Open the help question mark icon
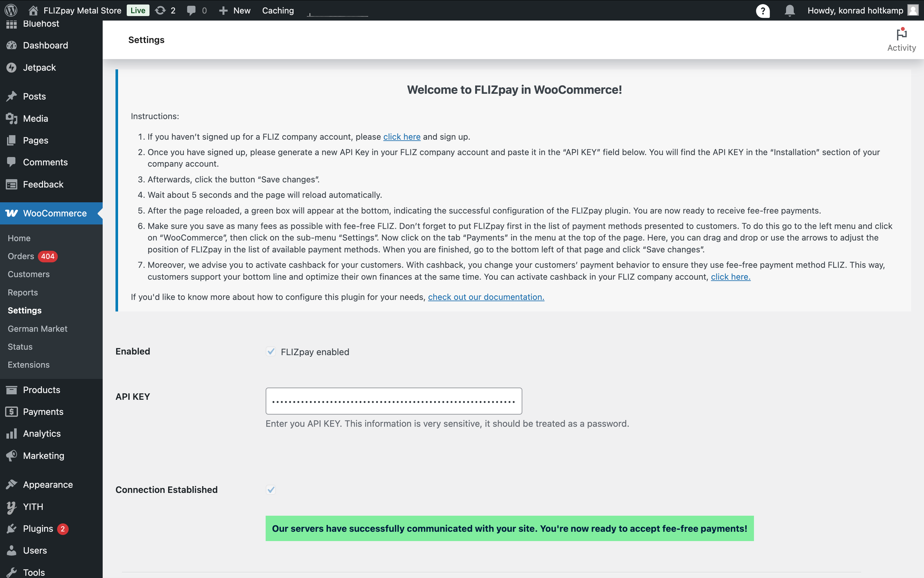 pyautogui.click(x=763, y=11)
